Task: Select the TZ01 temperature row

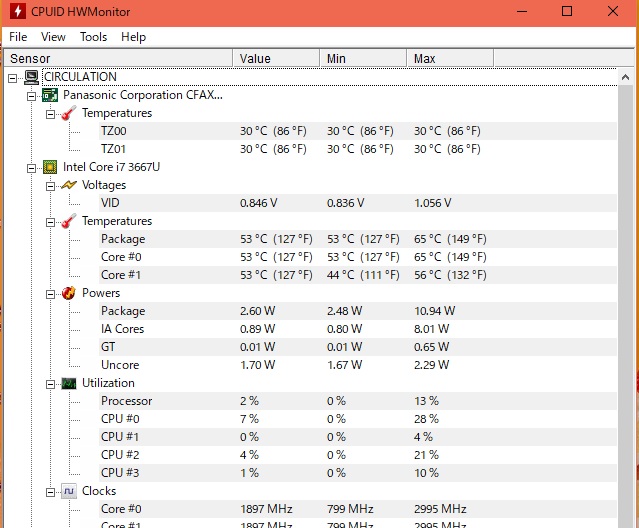Action: click(x=358, y=149)
